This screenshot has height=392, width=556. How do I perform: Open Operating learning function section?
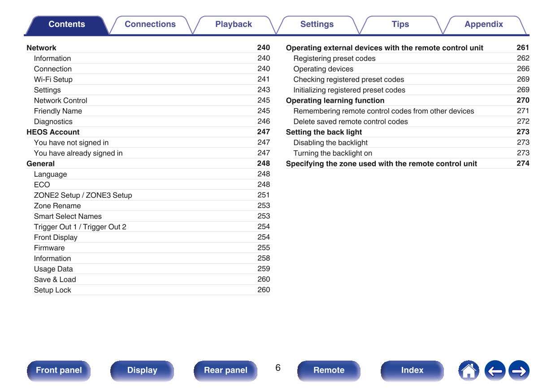[335, 100]
